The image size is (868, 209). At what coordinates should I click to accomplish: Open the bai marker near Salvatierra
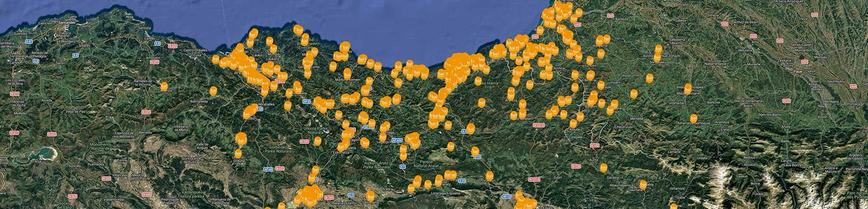point(370,195)
